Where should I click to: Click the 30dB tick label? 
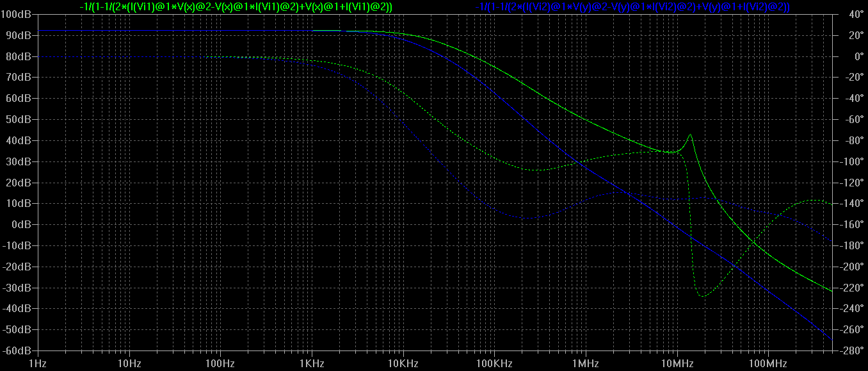[19, 161]
